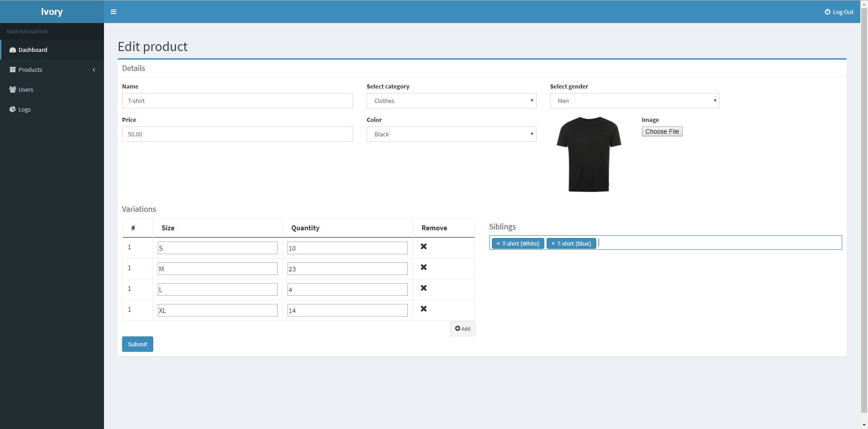Remove T-shirt (White) sibling tag
Image resolution: width=868 pixels, height=429 pixels.
click(498, 244)
